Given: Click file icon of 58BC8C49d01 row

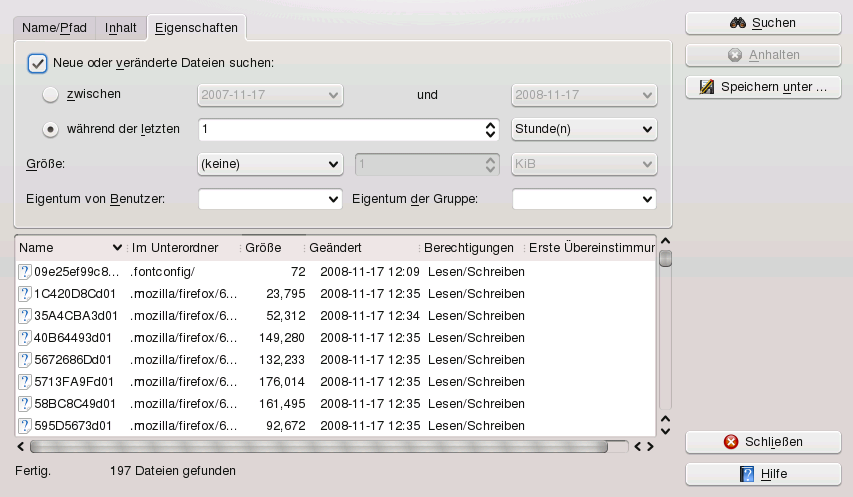Looking at the screenshot, I should tap(24, 404).
